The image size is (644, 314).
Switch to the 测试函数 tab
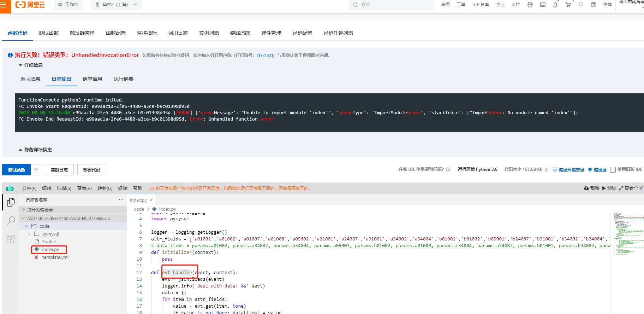[x=49, y=33]
